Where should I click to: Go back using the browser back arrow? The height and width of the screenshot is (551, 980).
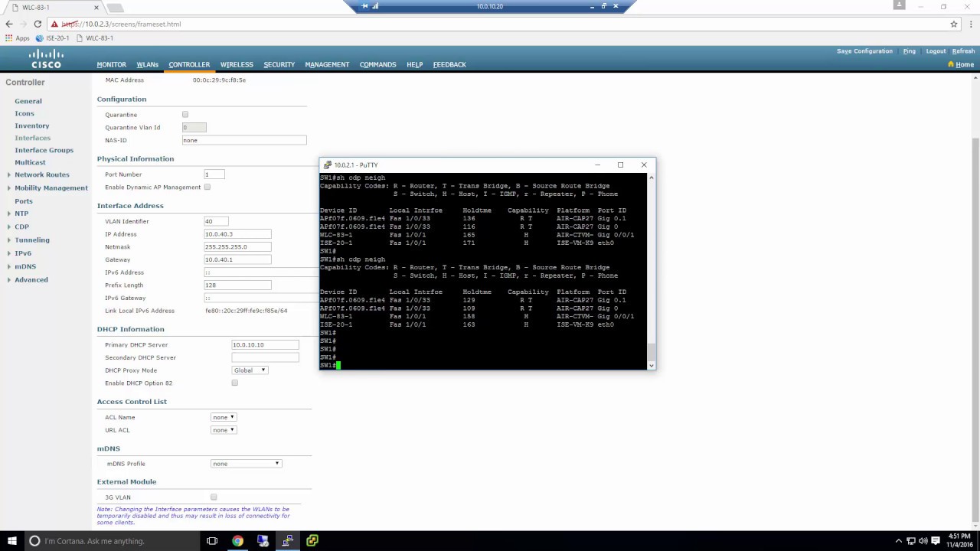pos(9,24)
